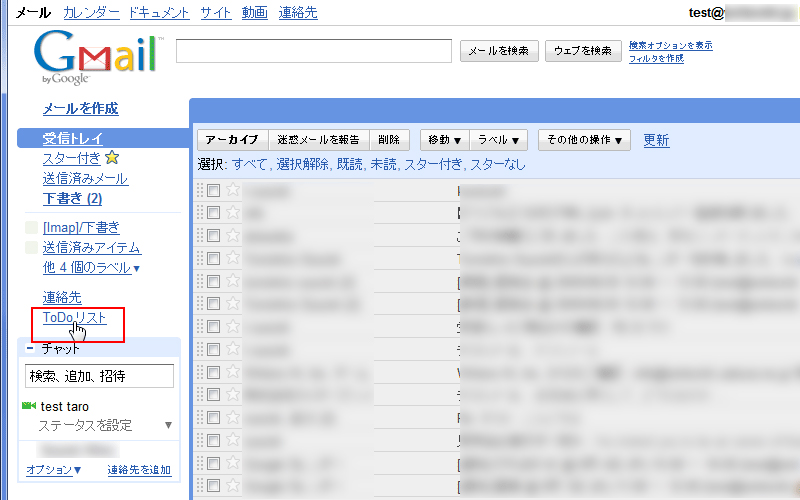Select スター付き in the 選択 row
The image size is (800, 500).
tap(433, 164)
